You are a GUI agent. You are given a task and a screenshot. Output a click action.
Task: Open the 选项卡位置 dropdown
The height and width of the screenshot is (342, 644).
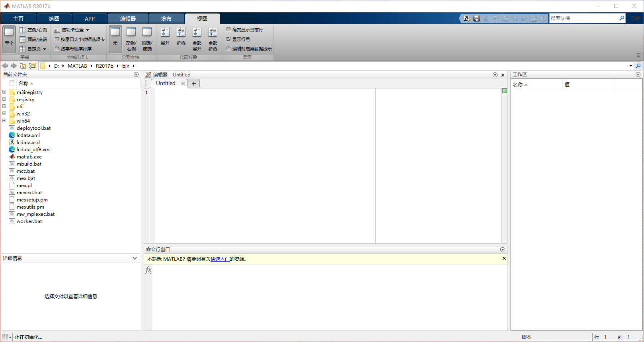click(x=72, y=30)
